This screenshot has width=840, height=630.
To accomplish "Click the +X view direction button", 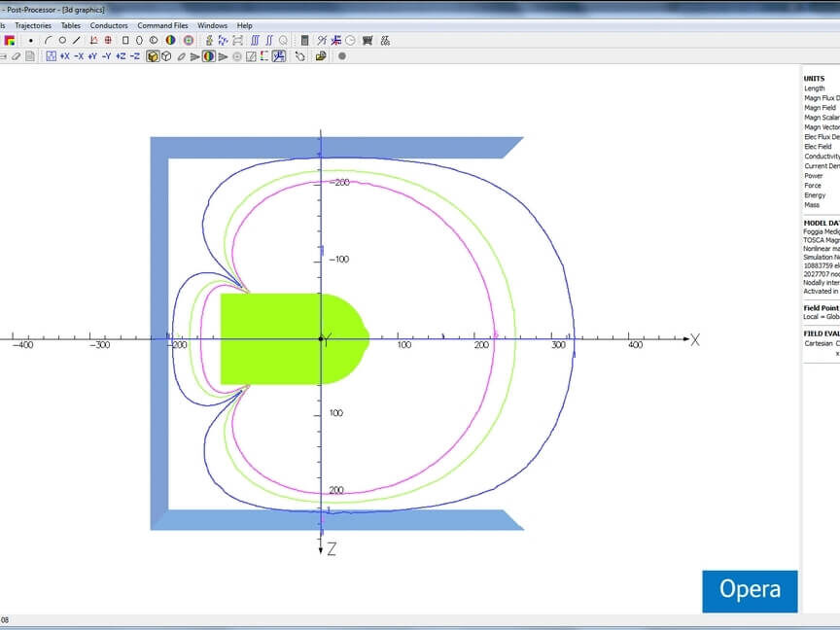I will [x=64, y=56].
